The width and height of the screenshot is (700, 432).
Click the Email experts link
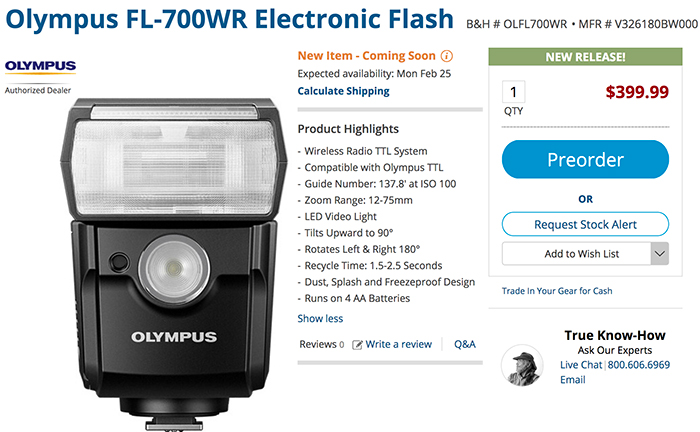[x=573, y=380]
